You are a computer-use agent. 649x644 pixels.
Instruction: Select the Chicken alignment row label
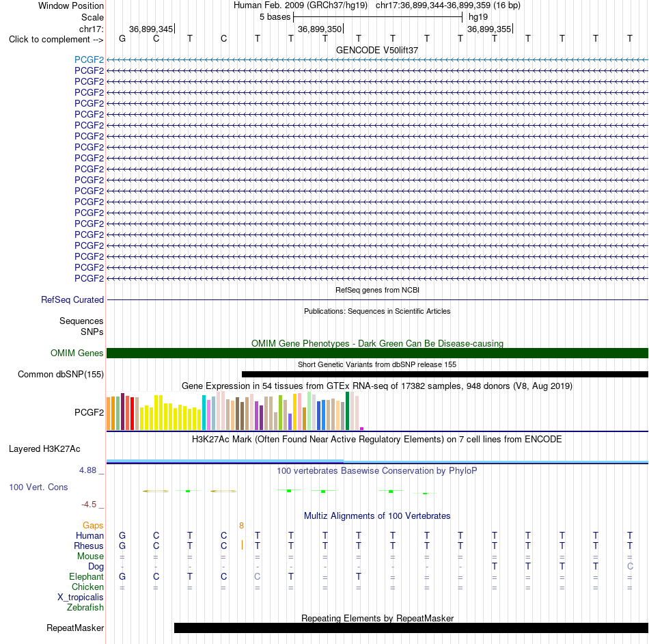coord(87,587)
